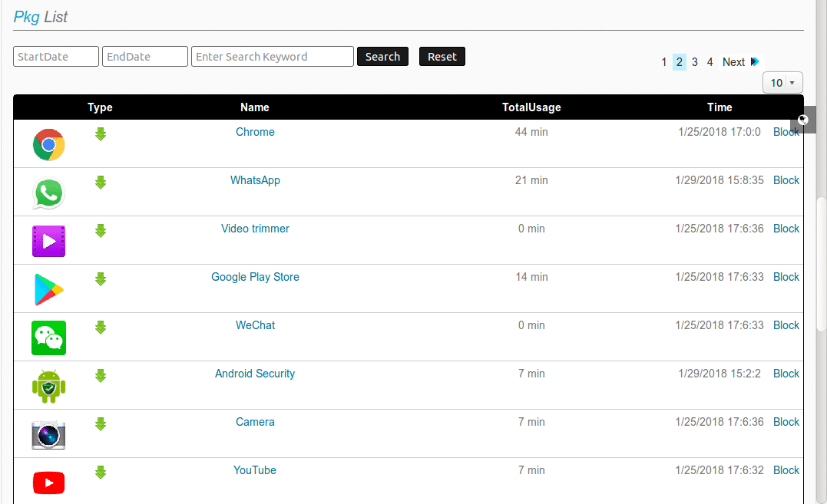Click the blue Next page arrow icon
Screen dimensions: 827x504
coord(755,61)
